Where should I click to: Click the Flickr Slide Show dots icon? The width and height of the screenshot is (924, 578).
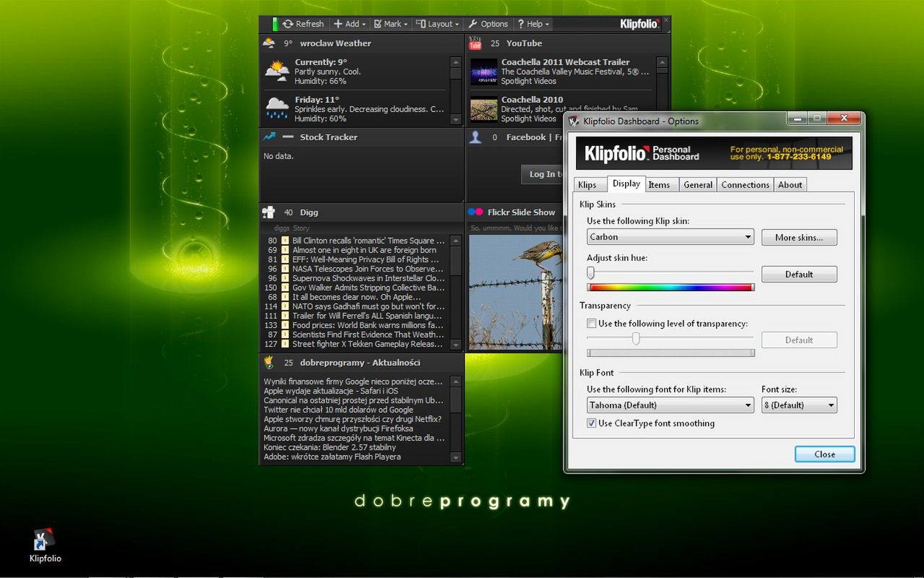coord(475,212)
